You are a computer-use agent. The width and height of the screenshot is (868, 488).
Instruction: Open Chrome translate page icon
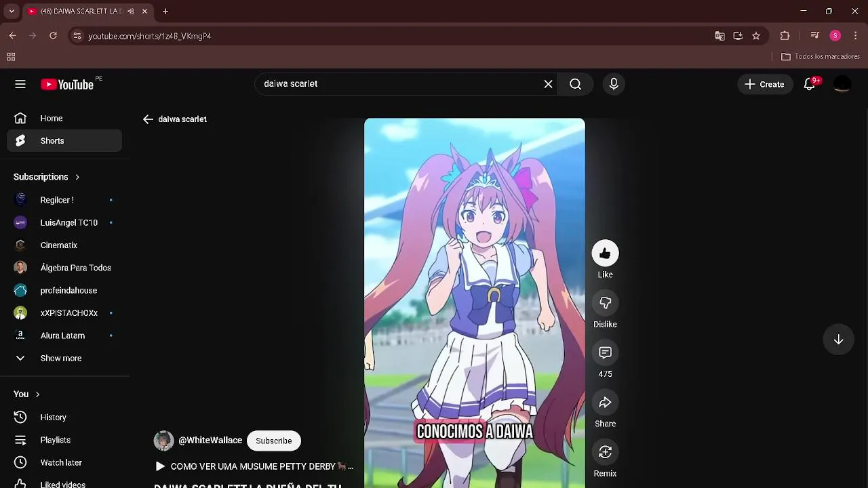pyautogui.click(x=719, y=36)
